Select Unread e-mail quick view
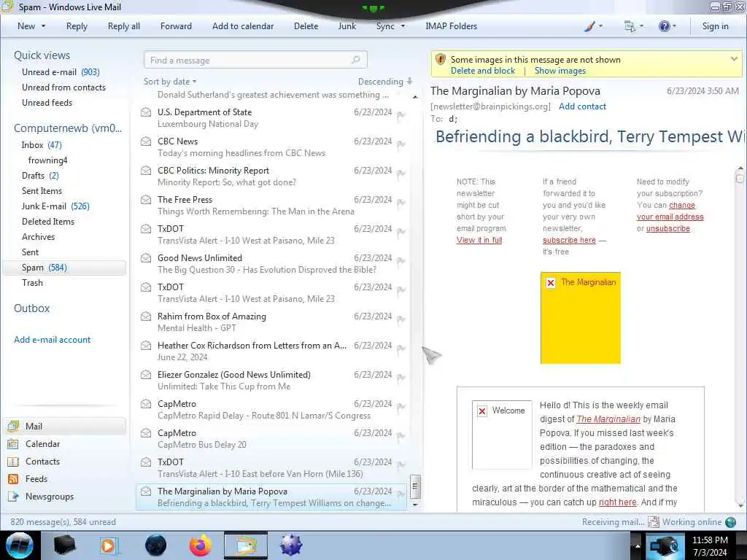This screenshot has height=560, width=747. coord(61,72)
